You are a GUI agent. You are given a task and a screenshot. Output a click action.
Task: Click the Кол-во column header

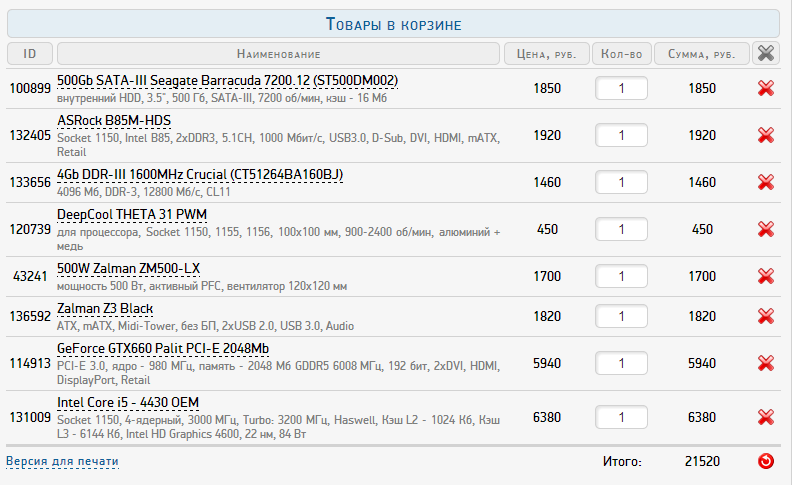(x=621, y=54)
